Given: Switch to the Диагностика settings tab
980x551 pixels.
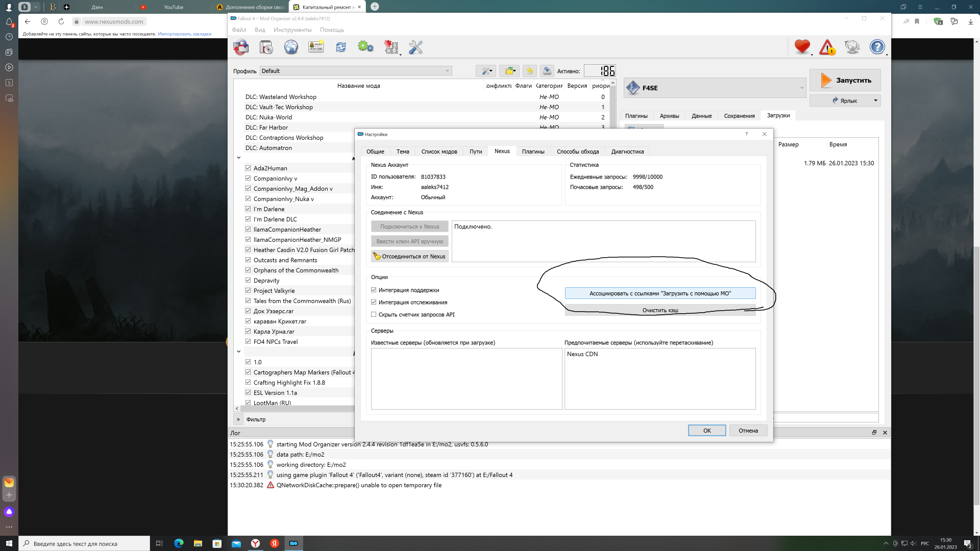Looking at the screenshot, I should [627, 152].
